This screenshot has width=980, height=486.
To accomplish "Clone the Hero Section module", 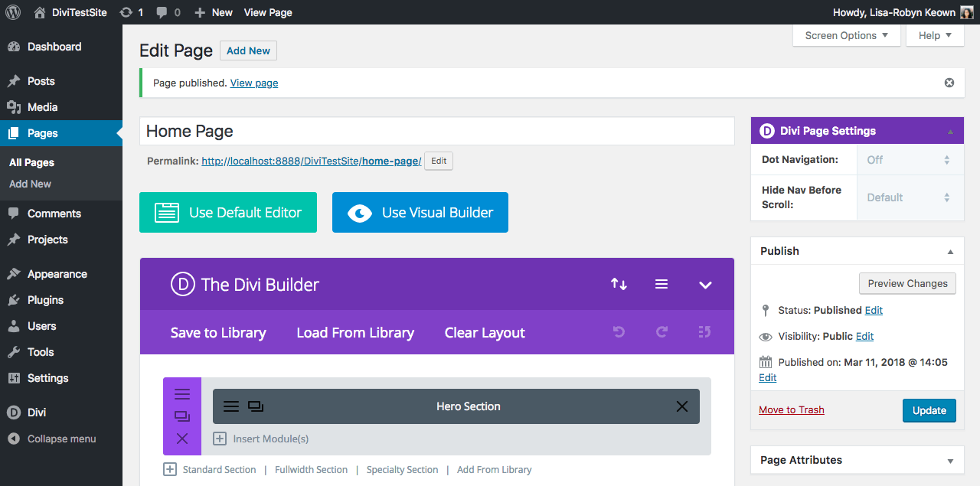I will 256,406.
